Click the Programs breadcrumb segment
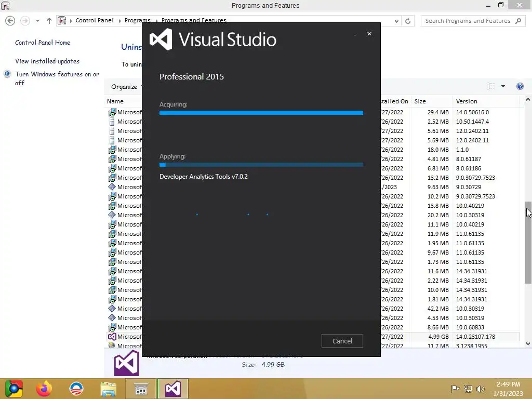This screenshot has height=399, width=532. pyautogui.click(x=137, y=20)
